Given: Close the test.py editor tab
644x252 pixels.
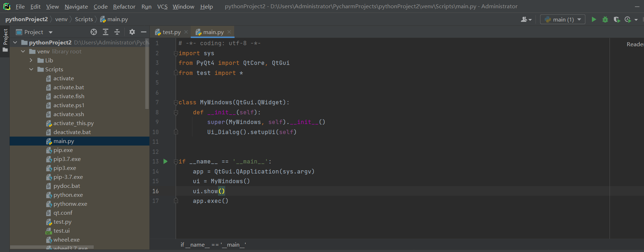Looking at the screenshot, I should 186,32.
